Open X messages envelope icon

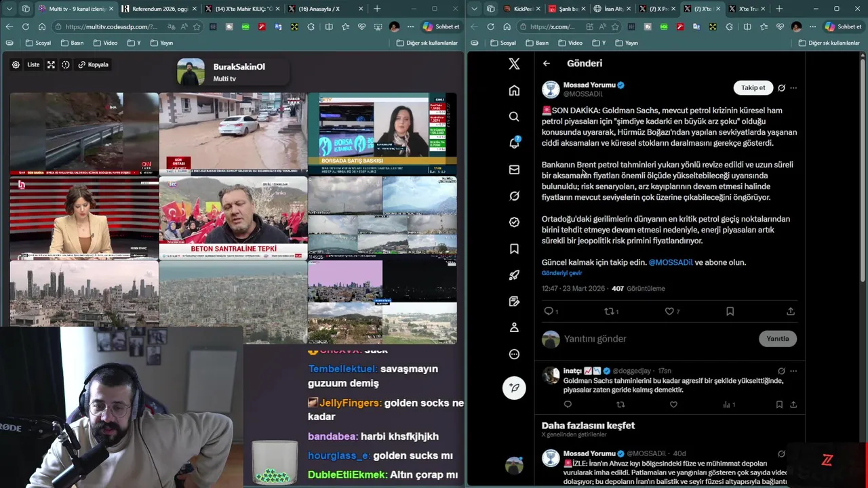(514, 169)
